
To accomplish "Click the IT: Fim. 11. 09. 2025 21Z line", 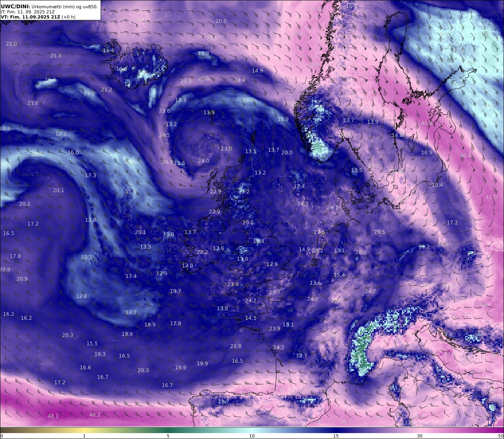I will pyautogui.click(x=28, y=12).
